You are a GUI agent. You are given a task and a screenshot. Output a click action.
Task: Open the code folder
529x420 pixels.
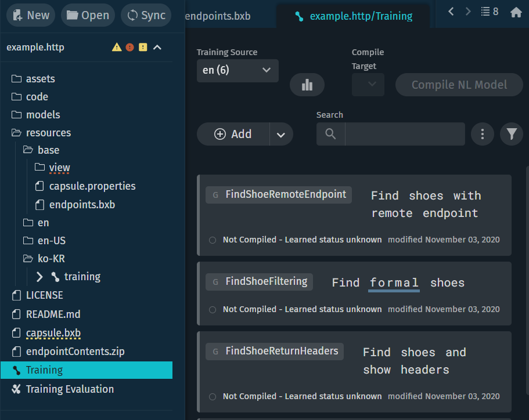(30, 97)
